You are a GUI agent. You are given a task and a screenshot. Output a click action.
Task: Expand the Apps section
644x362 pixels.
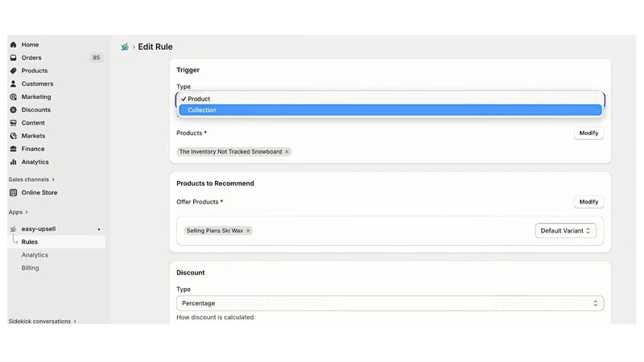coord(18,212)
